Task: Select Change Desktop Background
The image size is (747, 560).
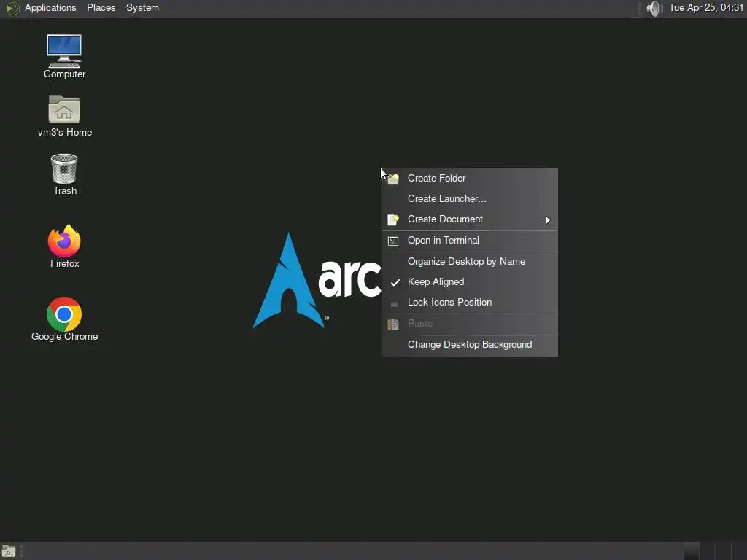Action: (470, 345)
